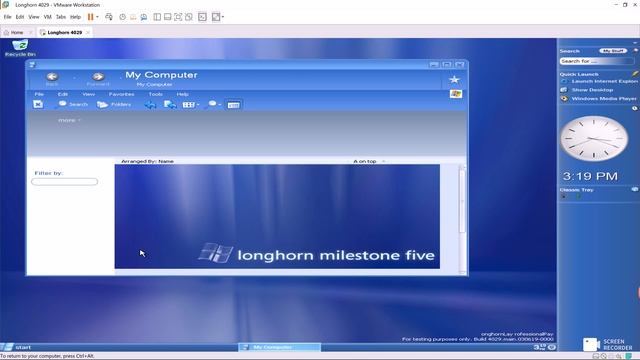Screen dimensions: 640x360
Task: Click the X icon on the Explorer toolbar
Action: [38, 104]
